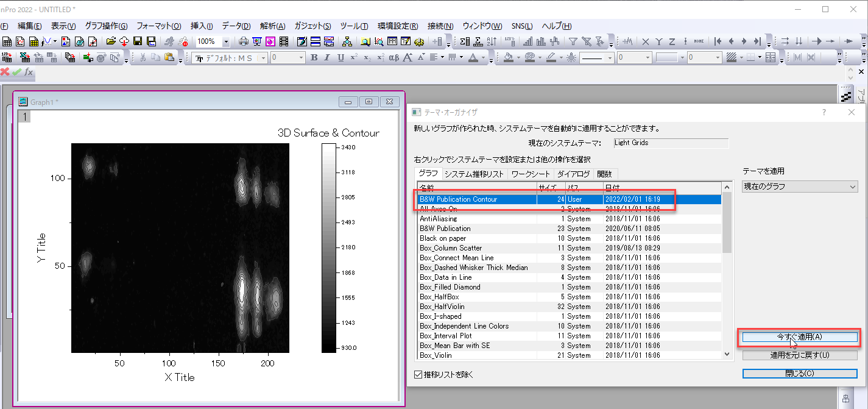The height and width of the screenshot is (409, 868).
Task: Switch to 関数 tab
Action: 604,174
